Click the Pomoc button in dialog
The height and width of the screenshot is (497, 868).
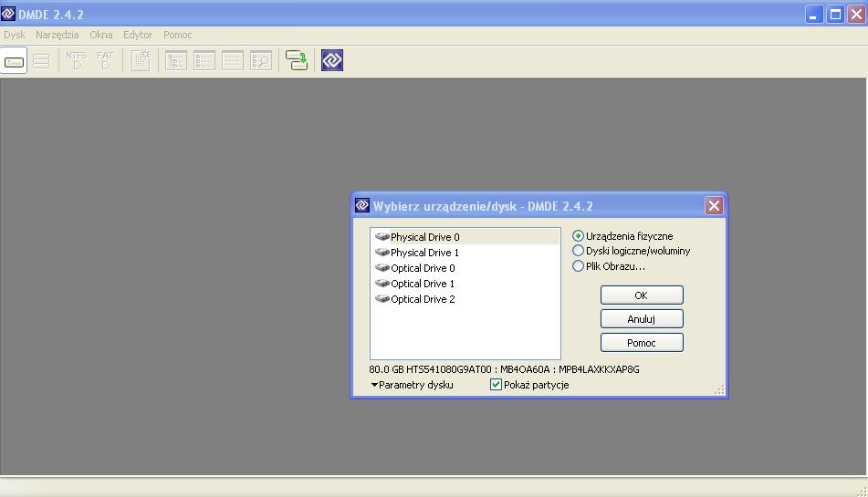pos(642,343)
